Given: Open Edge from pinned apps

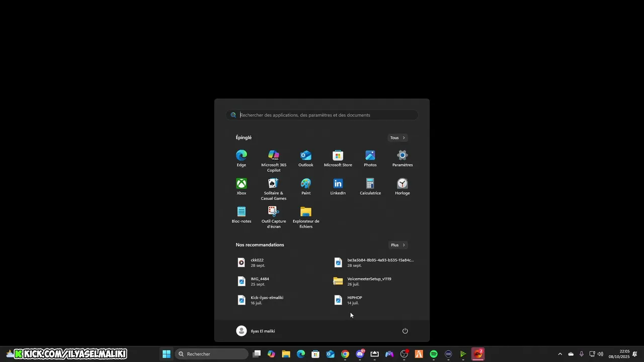Looking at the screenshot, I should coord(242,158).
